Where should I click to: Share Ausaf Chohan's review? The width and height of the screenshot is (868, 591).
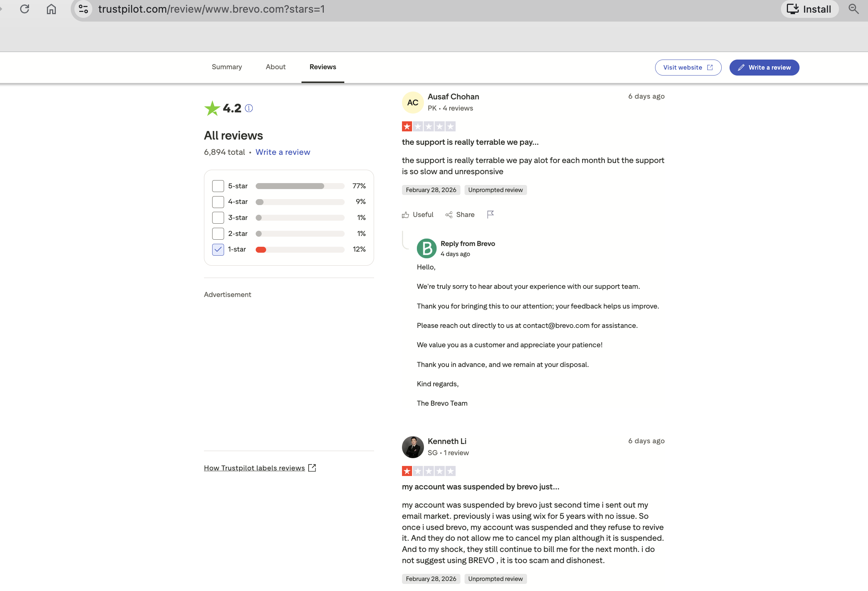click(x=460, y=215)
